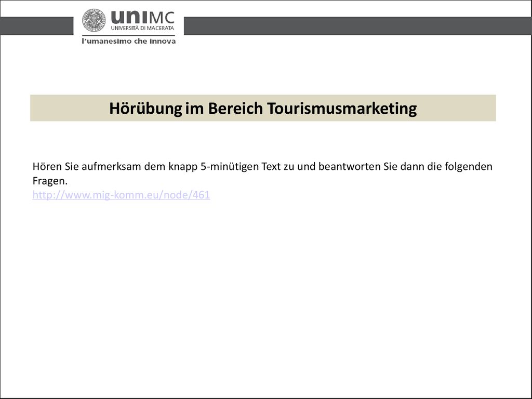Click the 'unimc' logotype lettering
This screenshot has height=399, width=532.
pyautogui.click(x=142, y=17)
